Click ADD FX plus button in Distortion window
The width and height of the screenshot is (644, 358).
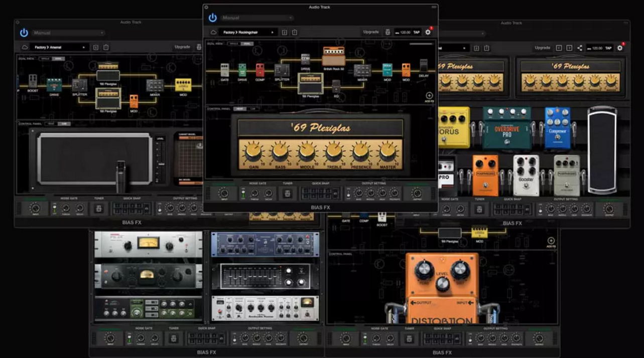[551, 241]
